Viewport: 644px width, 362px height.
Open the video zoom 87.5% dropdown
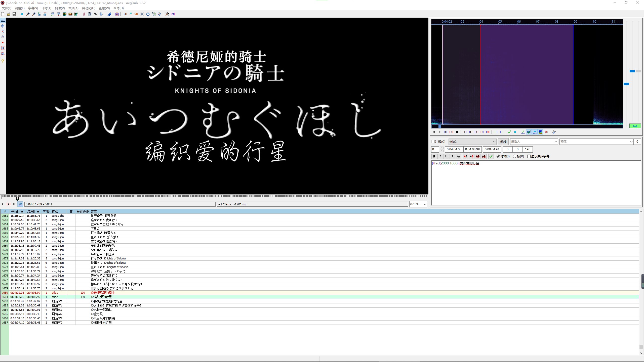click(418, 204)
